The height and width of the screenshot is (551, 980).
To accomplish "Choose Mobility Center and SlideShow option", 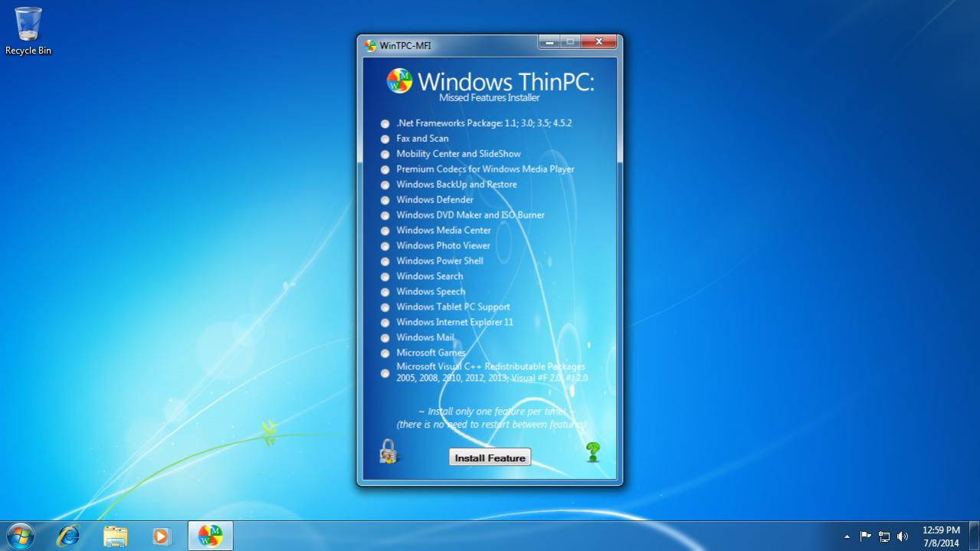I will point(385,154).
